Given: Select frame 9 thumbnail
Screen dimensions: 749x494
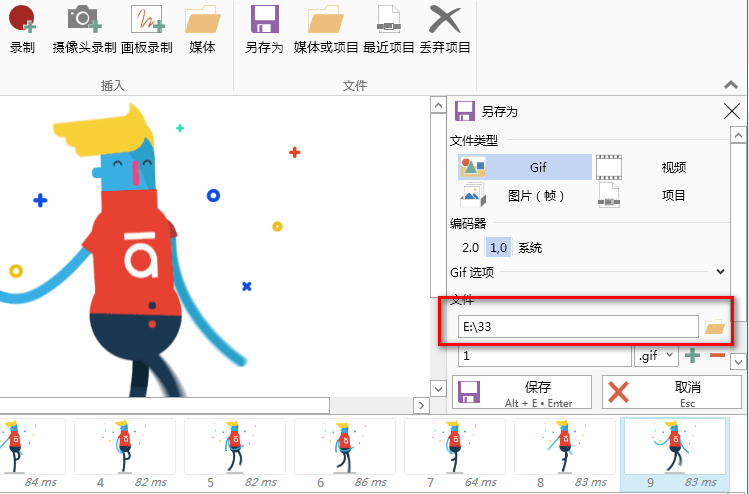Looking at the screenshot, I should pyautogui.click(x=674, y=453).
